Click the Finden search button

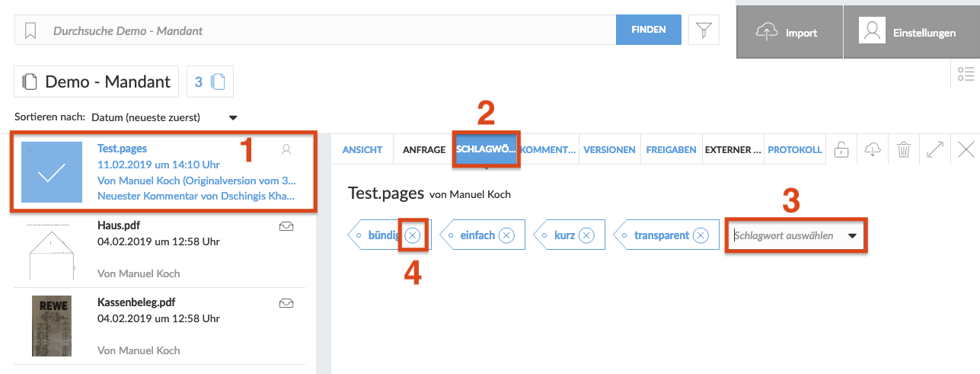(649, 30)
